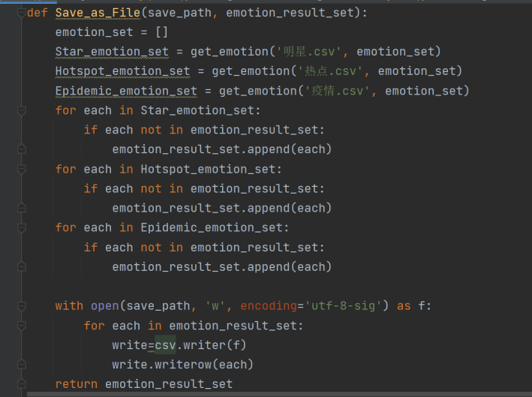Click writer(f) on the csv line
Viewport: 532px width, 397px height.
(215, 345)
